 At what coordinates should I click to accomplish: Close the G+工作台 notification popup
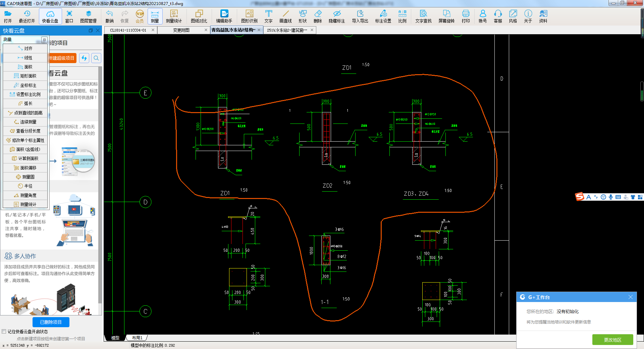[630, 297]
